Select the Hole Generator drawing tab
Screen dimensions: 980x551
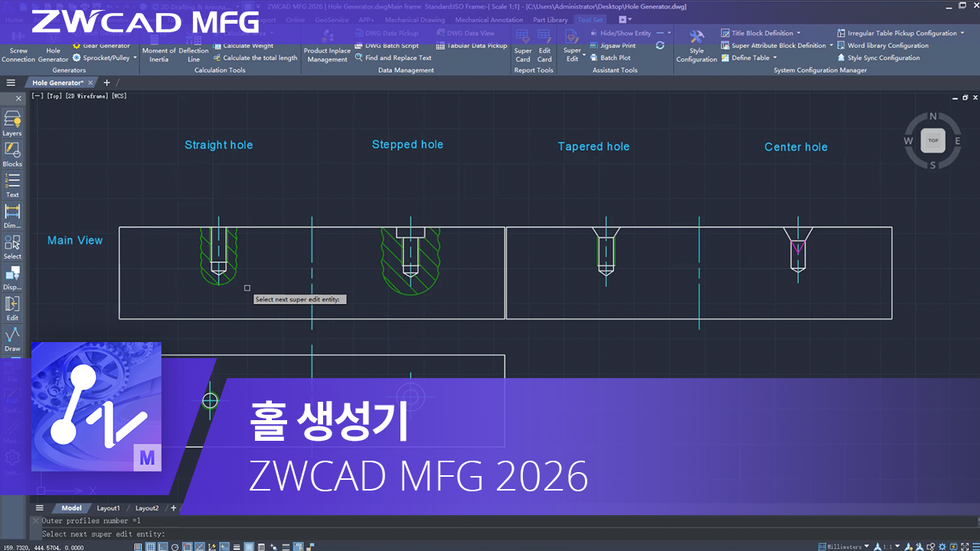point(57,83)
